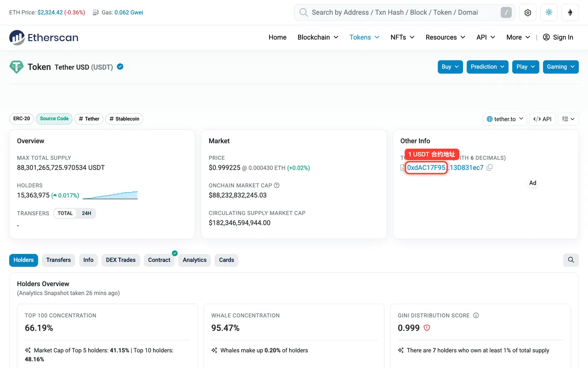Click the slash shortcut key in search

(x=506, y=13)
